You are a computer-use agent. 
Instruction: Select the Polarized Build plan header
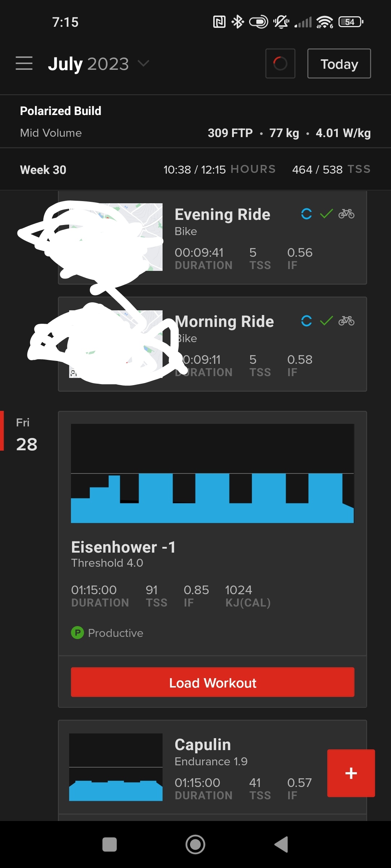(195, 122)
